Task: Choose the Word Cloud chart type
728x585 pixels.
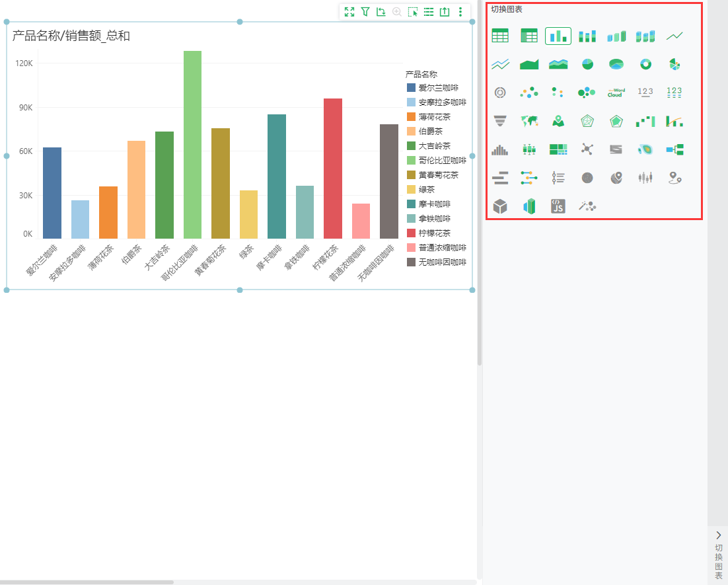Action: pos(616,93)
